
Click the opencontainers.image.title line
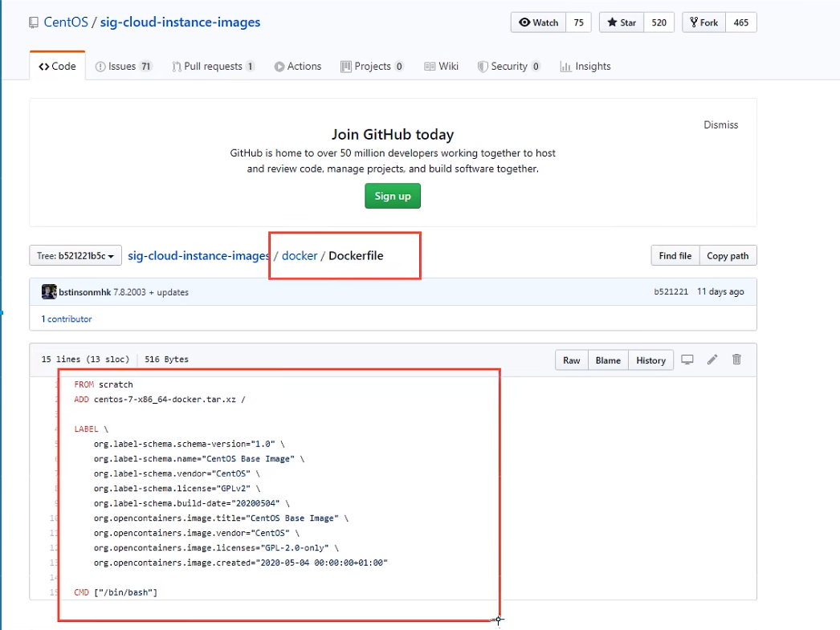pos(221,518)
